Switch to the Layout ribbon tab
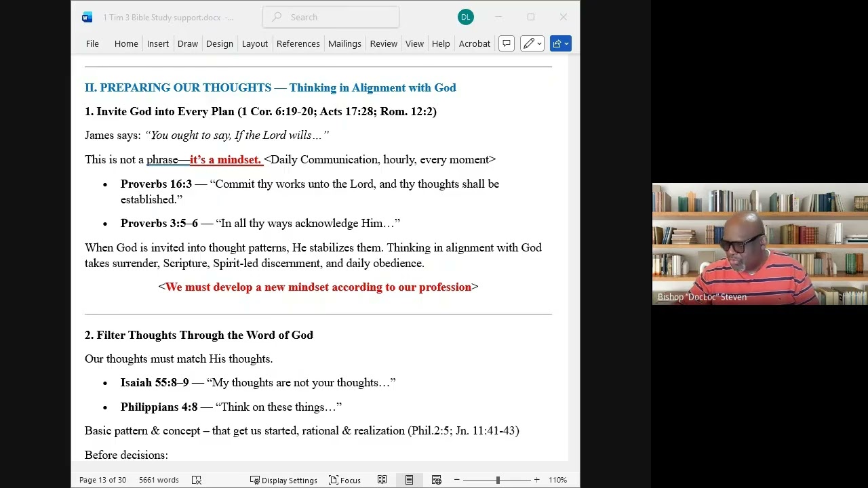Screen dimensions: 868x488 (x=255, y=43)
